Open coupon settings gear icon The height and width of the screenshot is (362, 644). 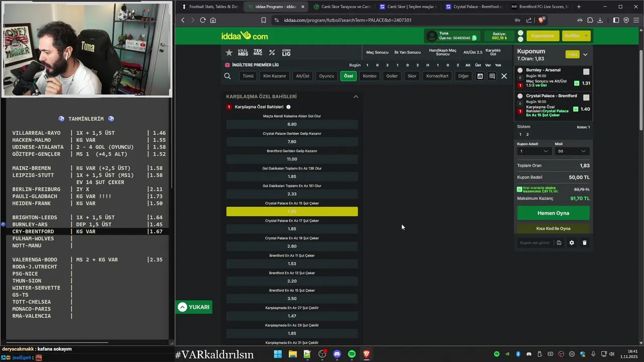coord(572,243)
